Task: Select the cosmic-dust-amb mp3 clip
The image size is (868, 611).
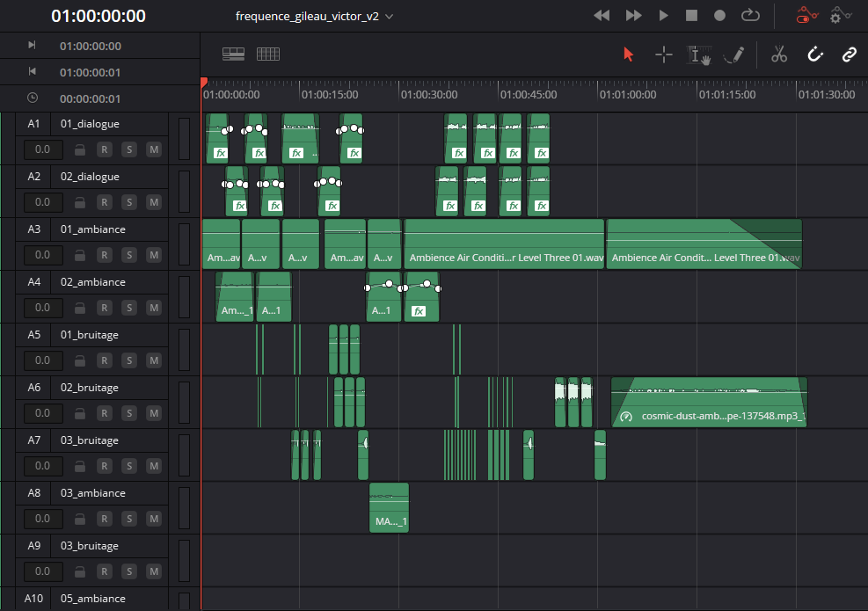Action: (709, 403)
